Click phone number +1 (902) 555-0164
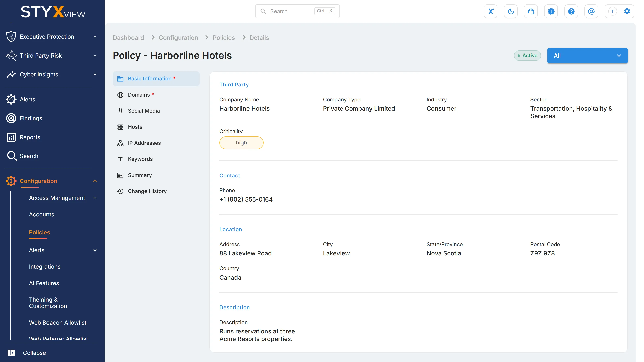This screenshot has height=362, width=644. coord(246,199)
